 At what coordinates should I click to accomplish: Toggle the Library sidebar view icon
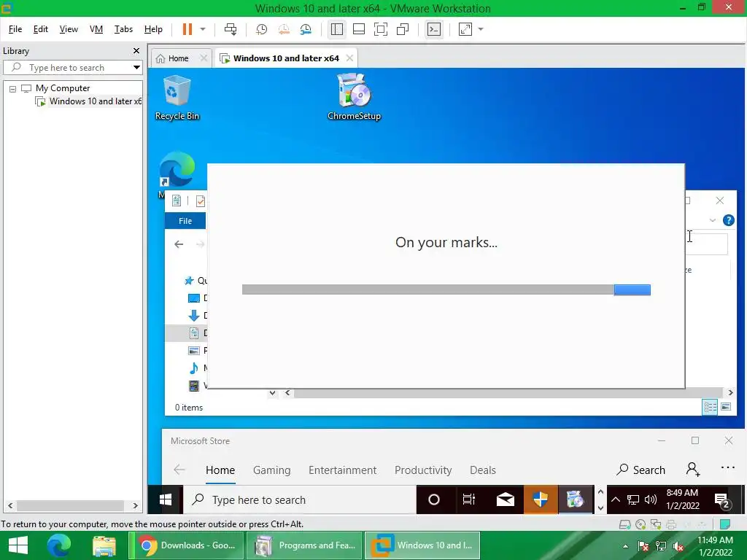coord(337,29)
